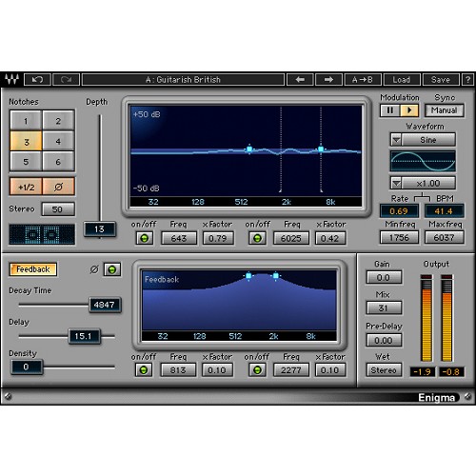The image size is (476, 476).
Task: Select the right notch filter marker in graph
Action: (x=321, y=149)
